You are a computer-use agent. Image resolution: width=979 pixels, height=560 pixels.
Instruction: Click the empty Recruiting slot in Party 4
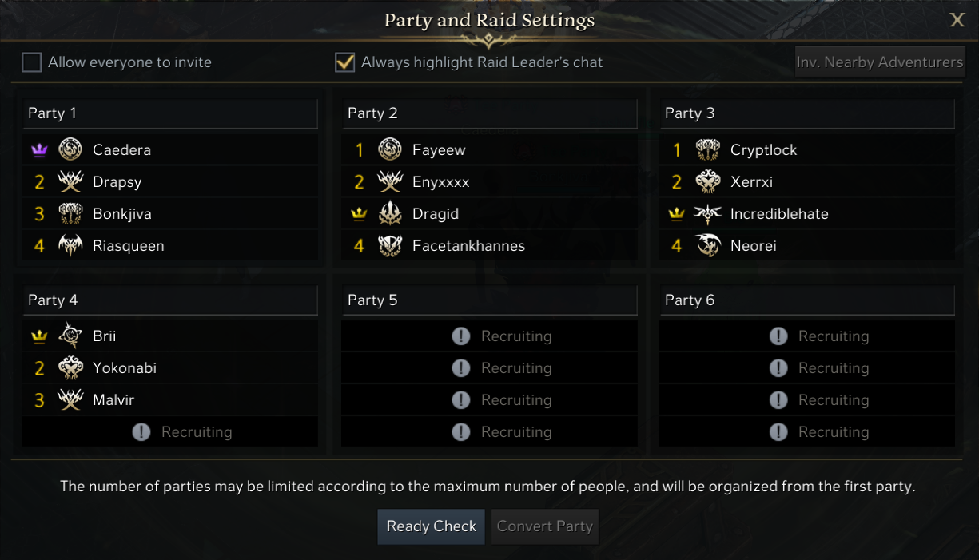[169, 432]
